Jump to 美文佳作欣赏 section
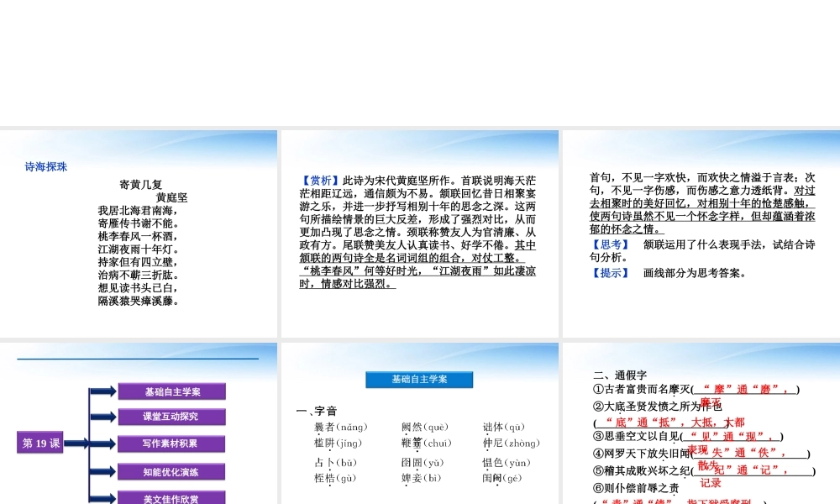840x504 pixels. 172,498
